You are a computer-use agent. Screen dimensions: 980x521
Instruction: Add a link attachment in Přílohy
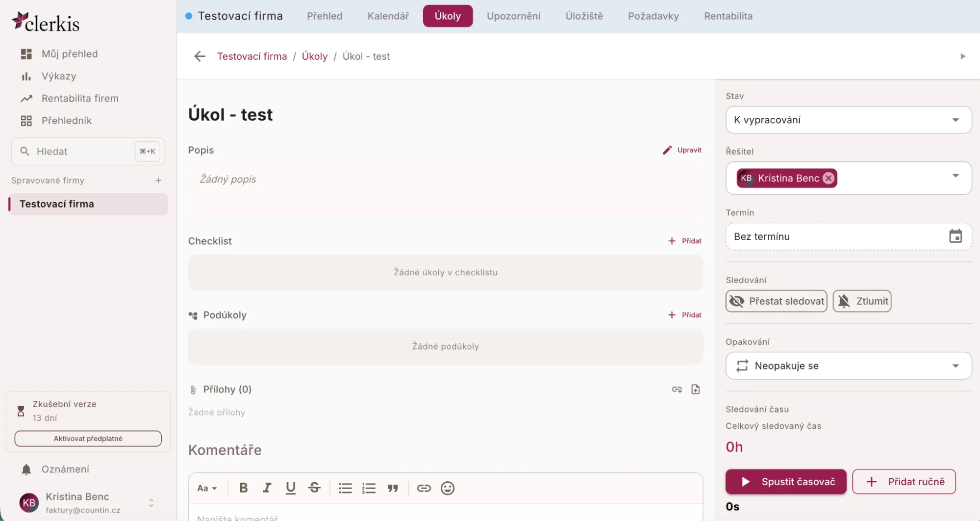(677, 389)
